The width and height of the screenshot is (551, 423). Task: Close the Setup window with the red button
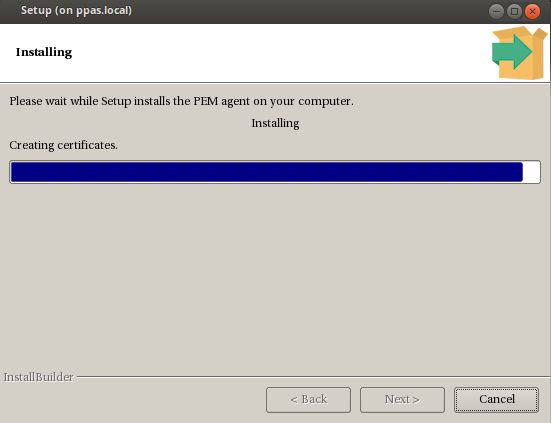[532, 12]
